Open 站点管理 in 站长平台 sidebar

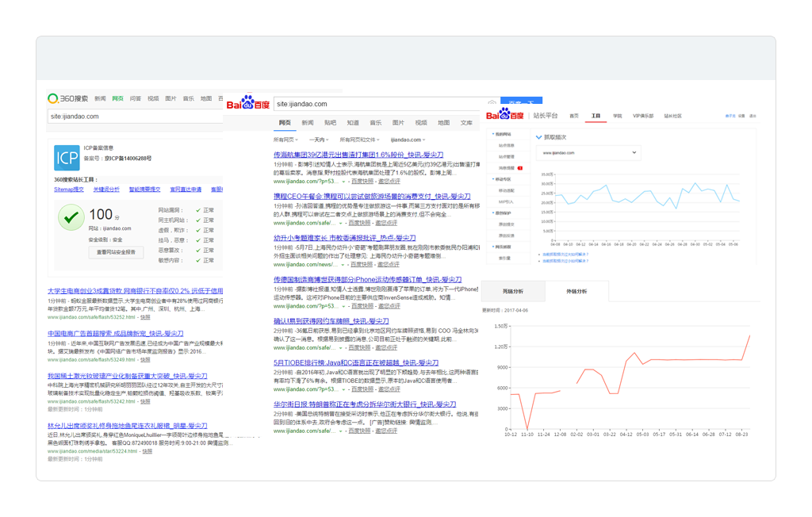(506, 156)
